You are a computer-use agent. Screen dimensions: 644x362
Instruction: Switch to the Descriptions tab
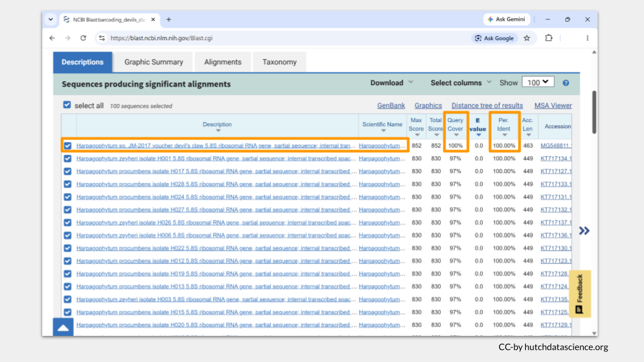point(83,62)
